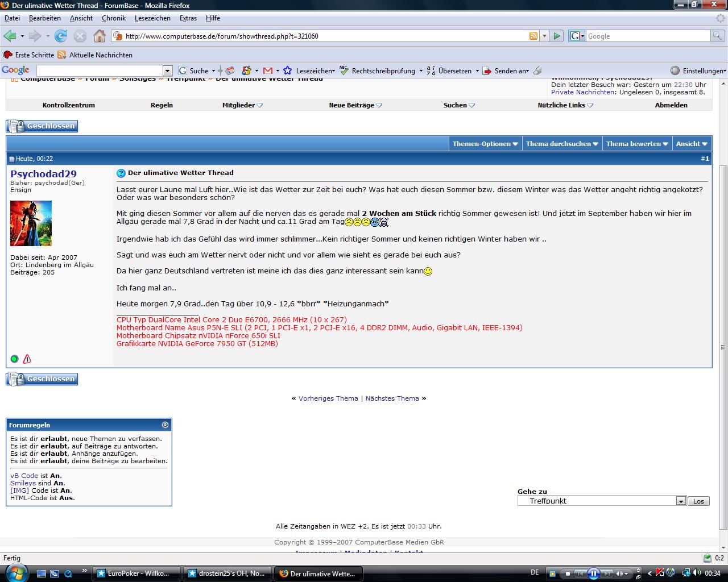Click Psychodad29's avatar image

tap(31, 223)
